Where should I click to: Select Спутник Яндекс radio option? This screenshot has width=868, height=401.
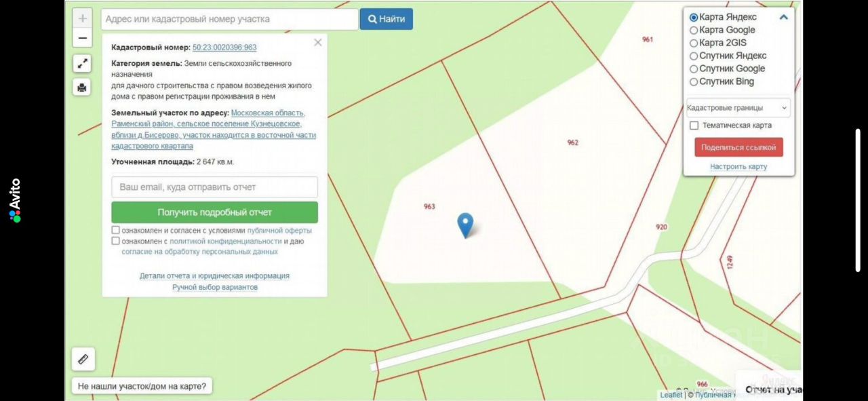click(694, 56)
